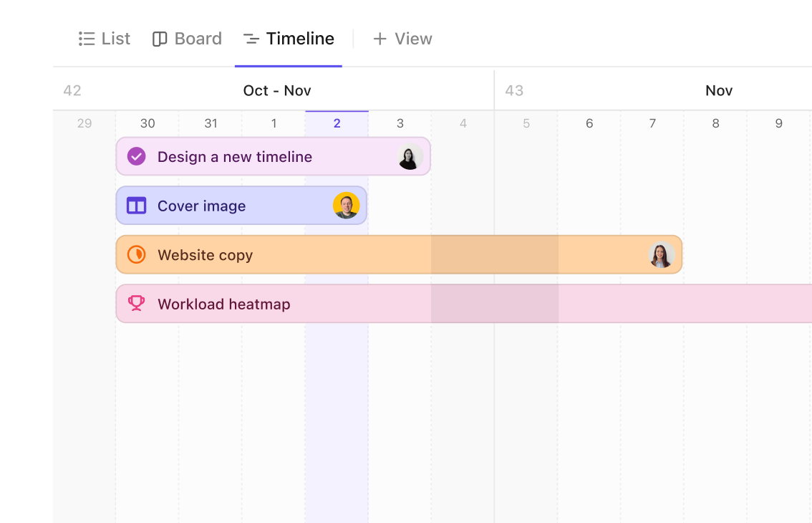Image resolution: width=812 pixels, height=523 pixels.
Task: Click the Cover image layout icon
Action: point(136,206)
